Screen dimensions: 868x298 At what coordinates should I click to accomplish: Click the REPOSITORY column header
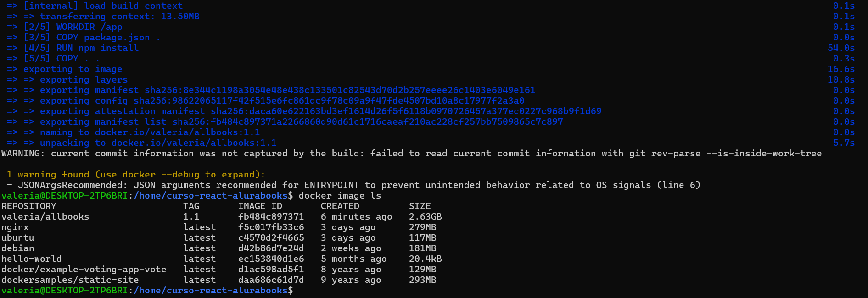pos(29,206)
